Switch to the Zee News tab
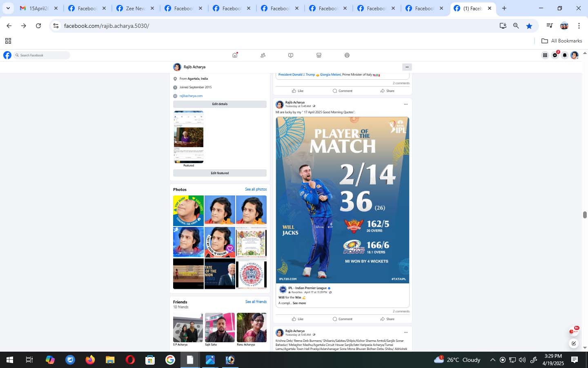The width and height of the screenshot is (588, 368). click(x=135, y=8)
